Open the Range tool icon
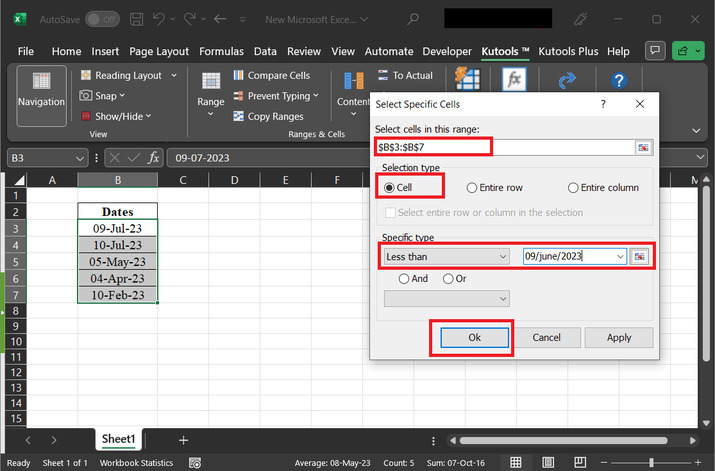This screenshot has width=715, height=471. pos(211,81)
